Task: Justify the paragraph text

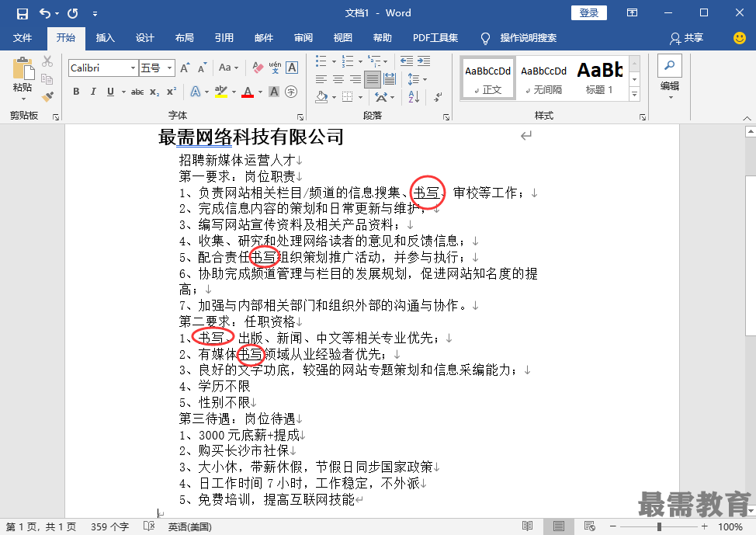Action: [373, 79]
